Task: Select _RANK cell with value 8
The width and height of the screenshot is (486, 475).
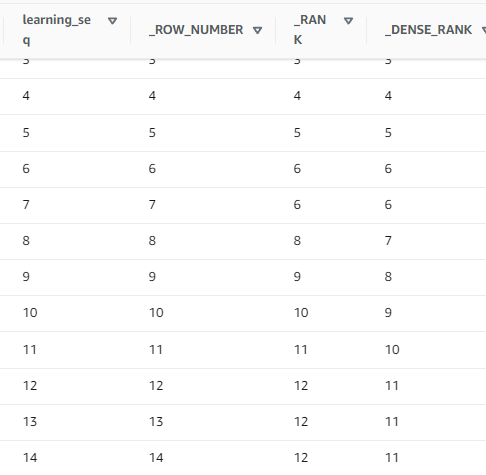Action: coord(297,241)
